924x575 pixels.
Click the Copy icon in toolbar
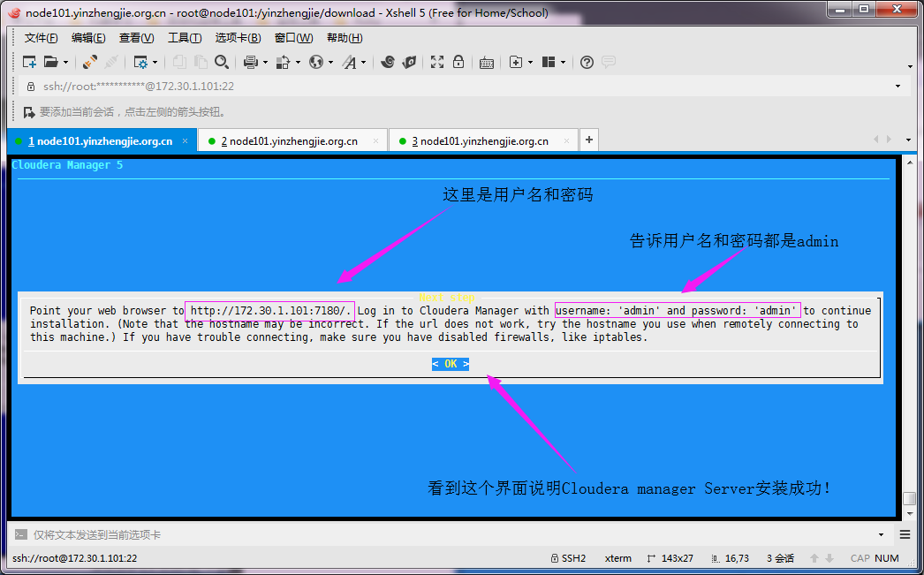pos(179,62)
